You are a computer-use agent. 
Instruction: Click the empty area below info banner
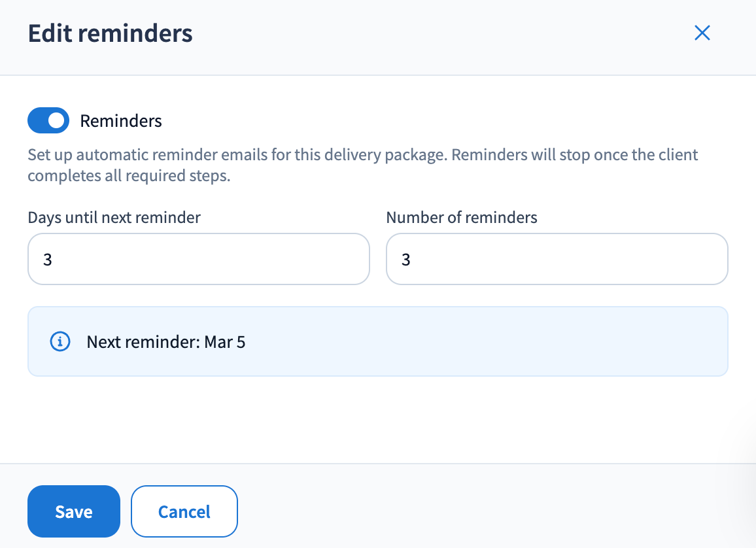point(378,419)
